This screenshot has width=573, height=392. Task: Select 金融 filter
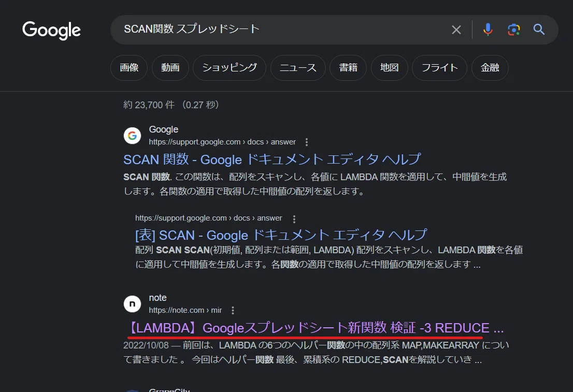pyautogui.click(x=490, y=68)
